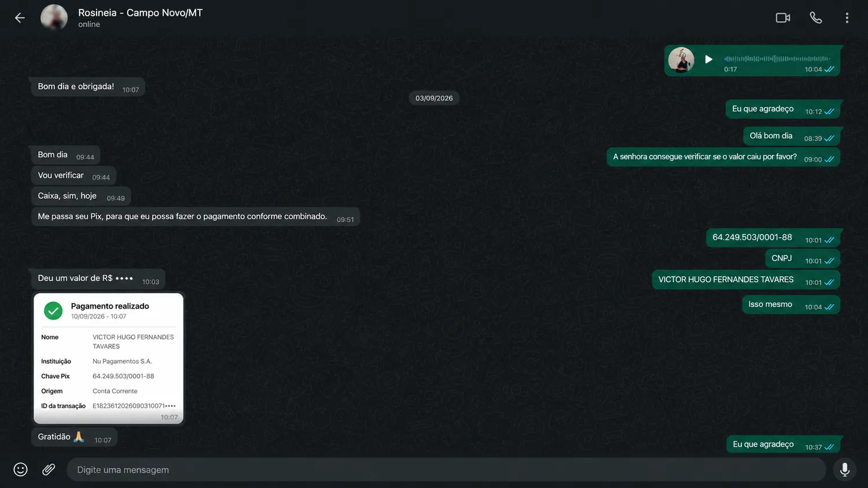Open the three-dot options menu
The image size is (868, 488).
coord(847,18)
